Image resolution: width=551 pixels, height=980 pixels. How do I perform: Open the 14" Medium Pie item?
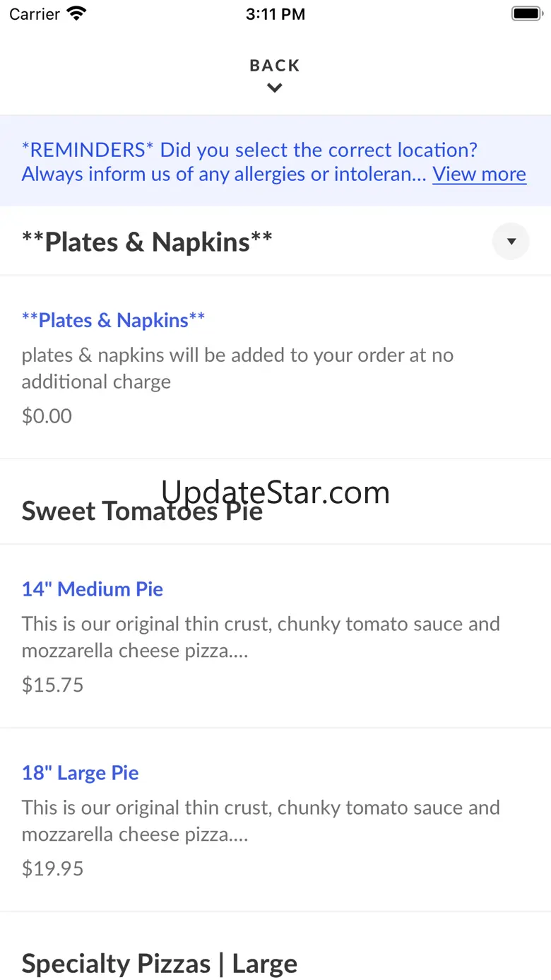[93, 589]
